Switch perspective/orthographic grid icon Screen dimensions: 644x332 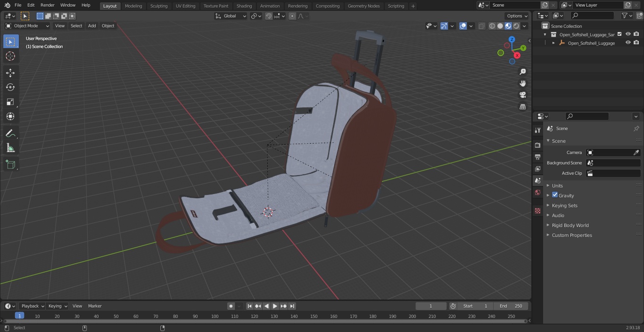point(522,107)
